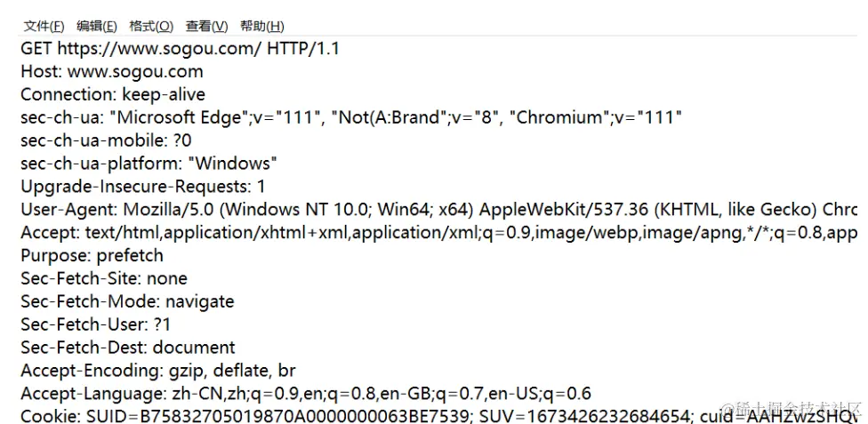
Task: Click the Sec-Fetch-Dest: document line
Action: (128, 348)
